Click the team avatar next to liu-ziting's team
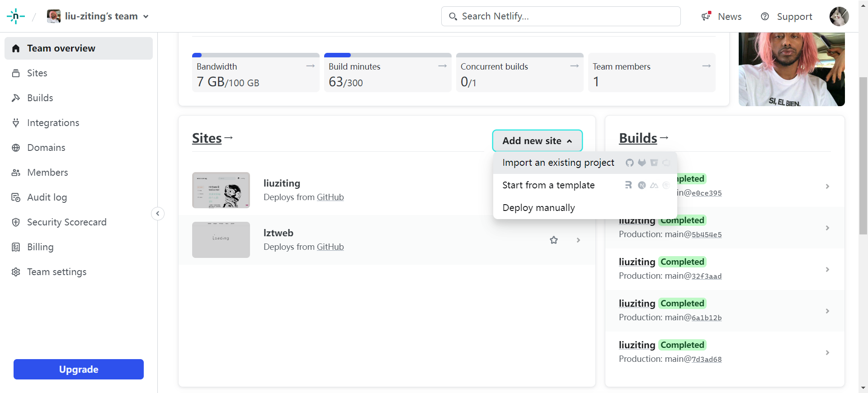 click(x=54, y=16)
